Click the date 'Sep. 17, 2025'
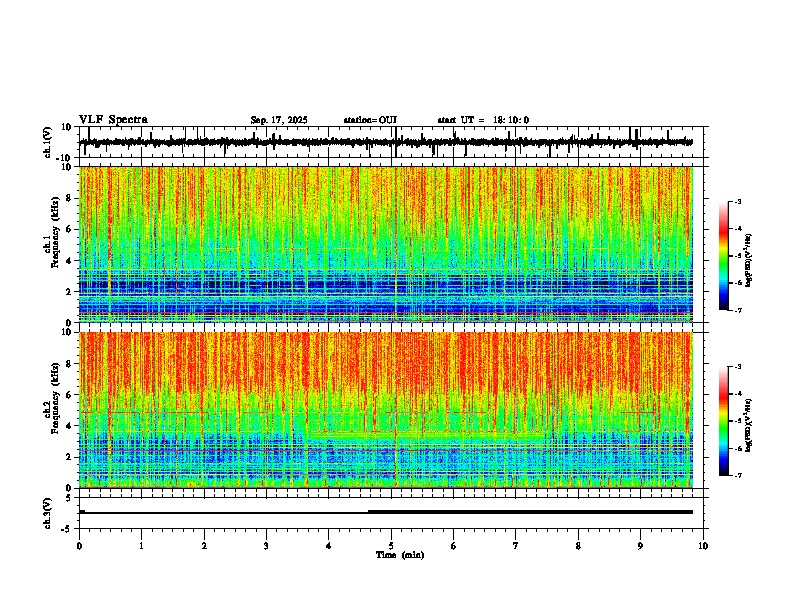Screen dimensions: 792x612 click(279, 120)
